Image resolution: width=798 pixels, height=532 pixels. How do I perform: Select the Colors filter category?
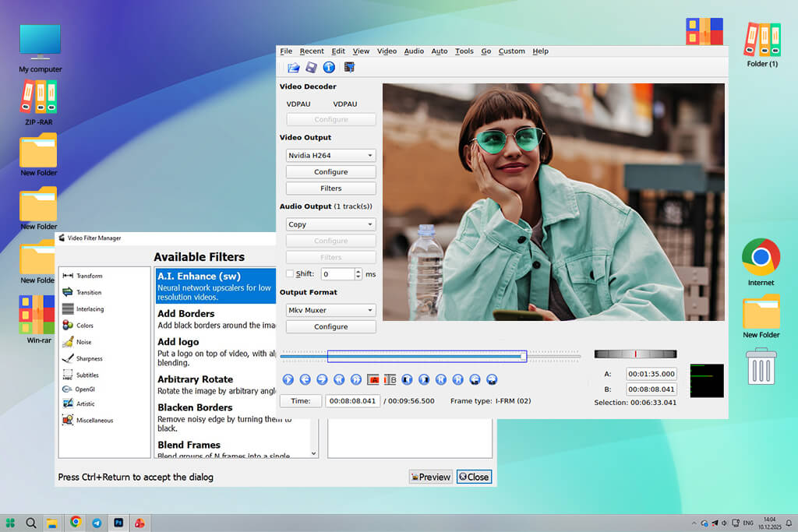click(x=78, y=326)
